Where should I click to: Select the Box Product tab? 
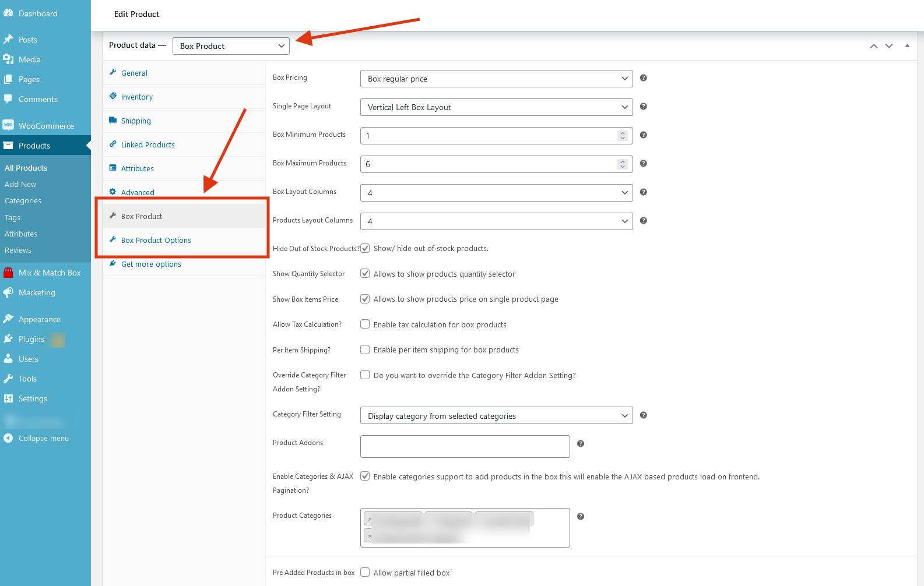(x=184, y=216)
